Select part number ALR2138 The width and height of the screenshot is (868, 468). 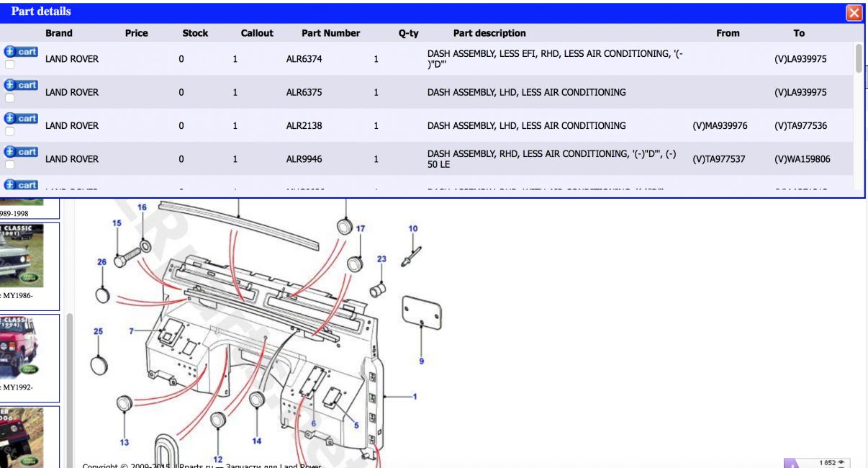tap(304, 125)
